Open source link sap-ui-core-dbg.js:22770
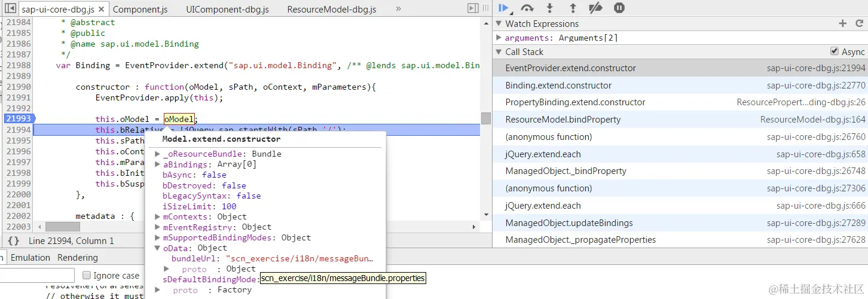 click(x=816, y=86)
